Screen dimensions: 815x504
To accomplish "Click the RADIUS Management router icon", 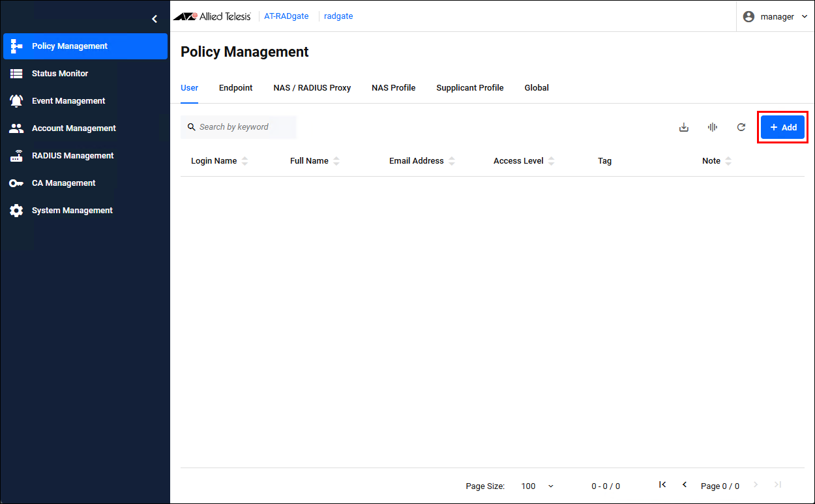I will [x=16, y=156].
